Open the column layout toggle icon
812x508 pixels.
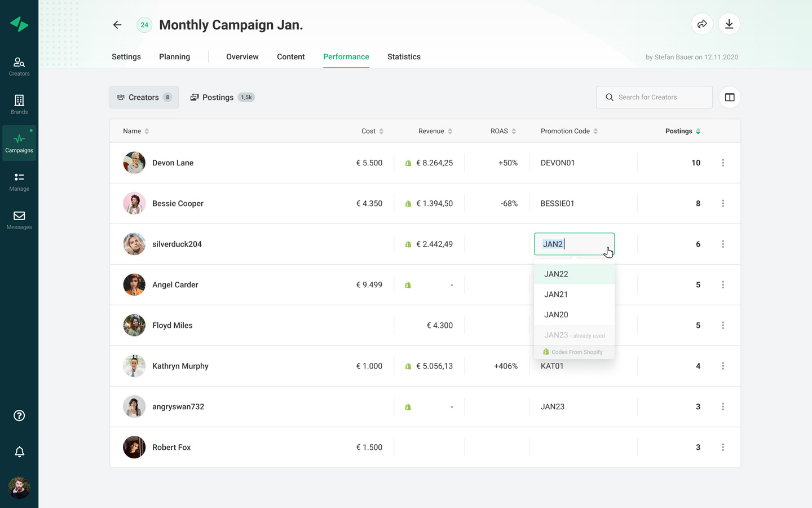(730, 98)
